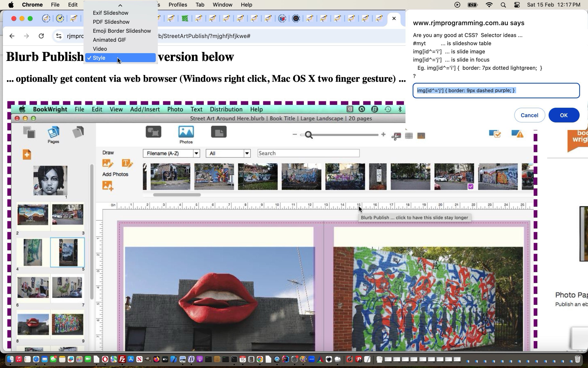
Task: Open Opera from the Dock
Action: tap(105, 359)
